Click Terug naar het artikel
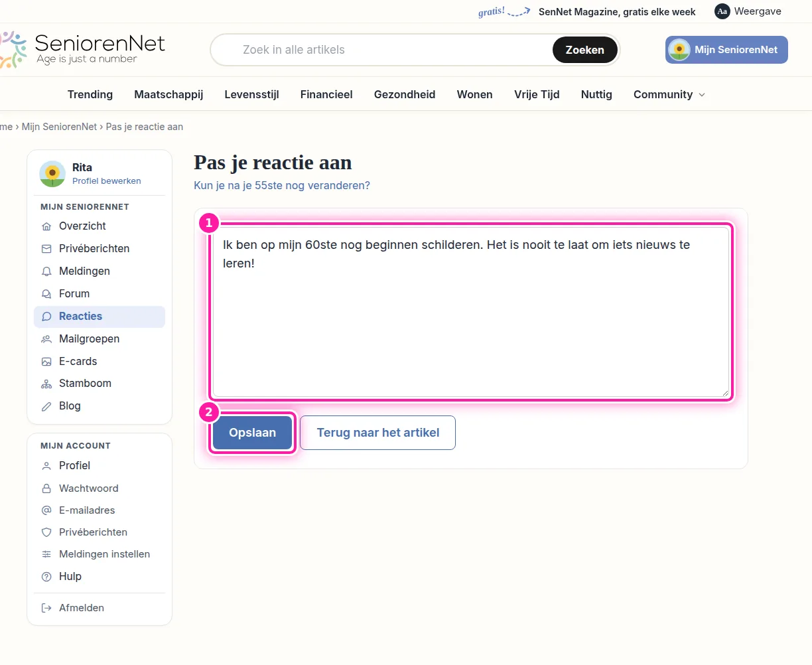 pos(378,433)
